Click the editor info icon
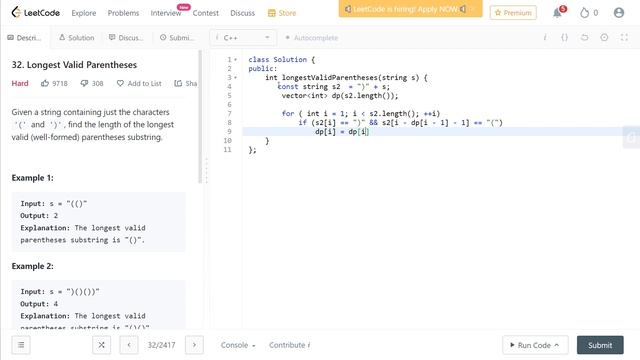640x360 pixels. pyautogui.click(x=545, y=38)
